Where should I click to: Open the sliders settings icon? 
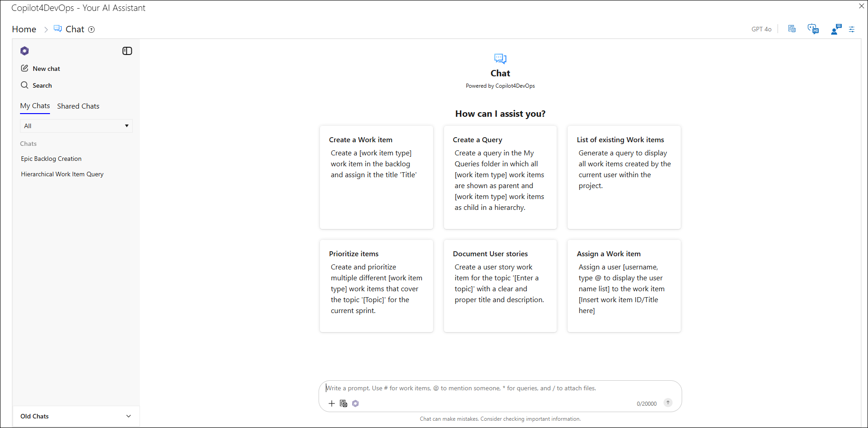pyautogui.click(x=852, y=29)
